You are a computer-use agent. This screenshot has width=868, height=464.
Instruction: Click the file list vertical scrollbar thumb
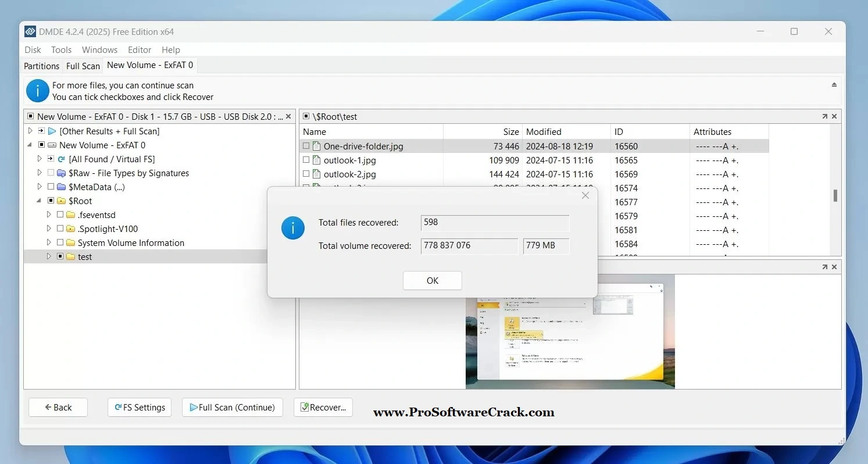click(x=835, y=195)
